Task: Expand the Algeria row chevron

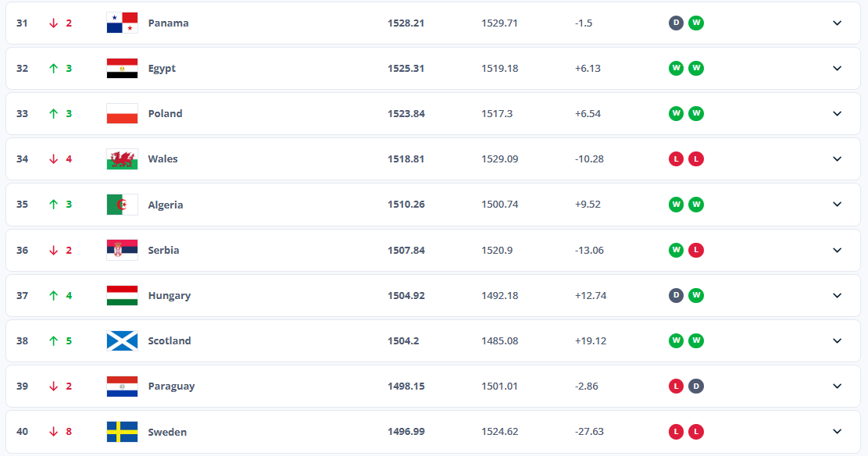Action: coord(837,205)
